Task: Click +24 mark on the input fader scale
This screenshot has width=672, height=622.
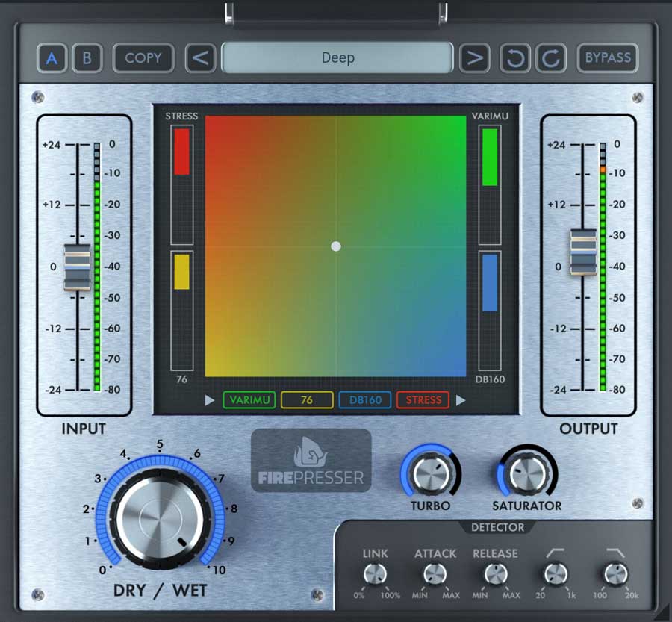Action: point(52,145)
